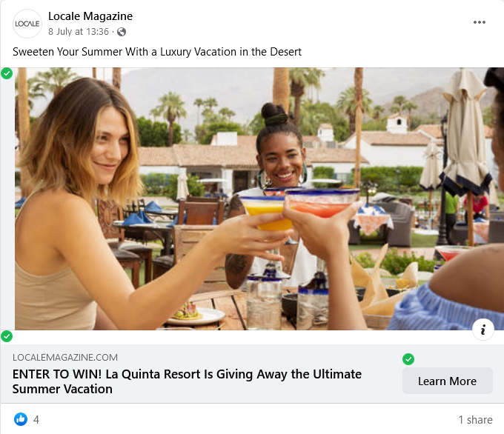Open the reaction count number 4
Screen dimensions: 504x434
(36, 419)
